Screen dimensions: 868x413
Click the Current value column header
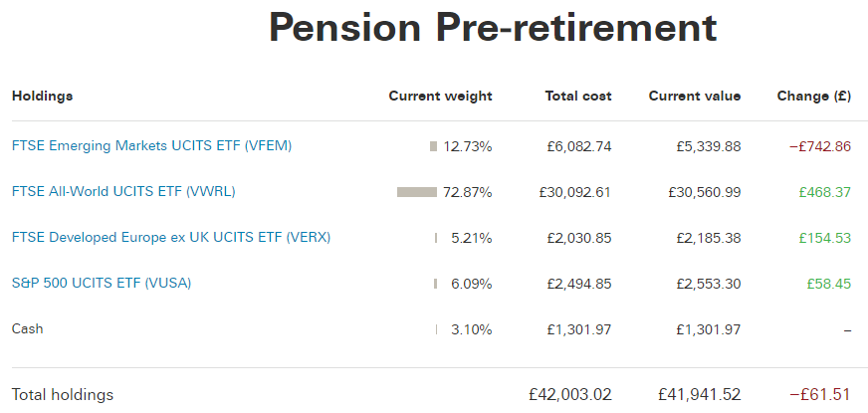694,96
